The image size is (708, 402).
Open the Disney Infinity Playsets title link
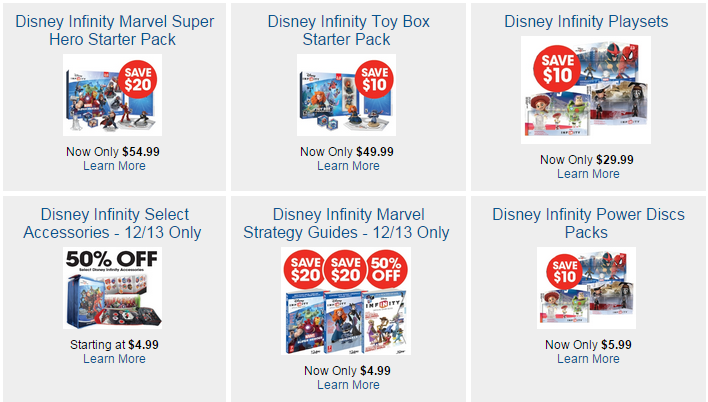point(586,21)
